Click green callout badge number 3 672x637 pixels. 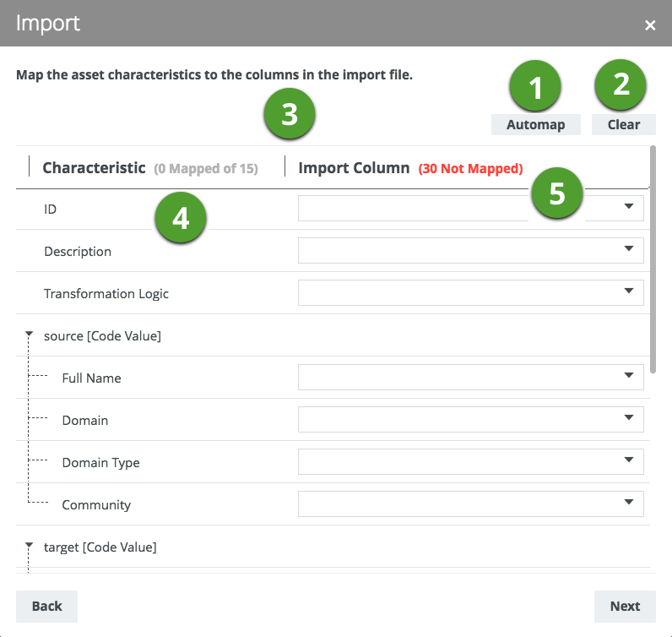point(289,114)
